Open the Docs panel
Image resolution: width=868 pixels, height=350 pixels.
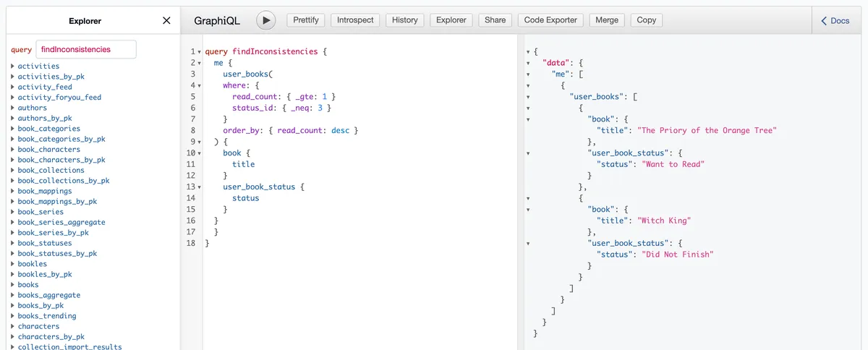(835, 21)
